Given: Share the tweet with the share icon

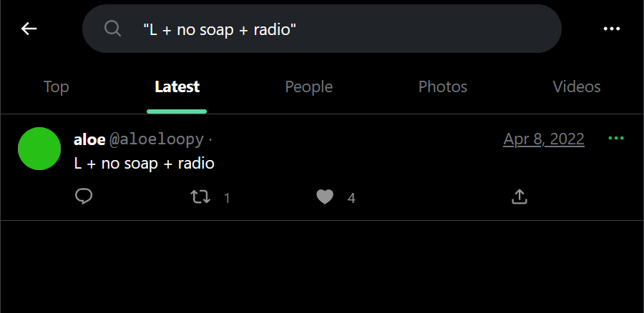Looking at the screenshot, I should (519, 197).
